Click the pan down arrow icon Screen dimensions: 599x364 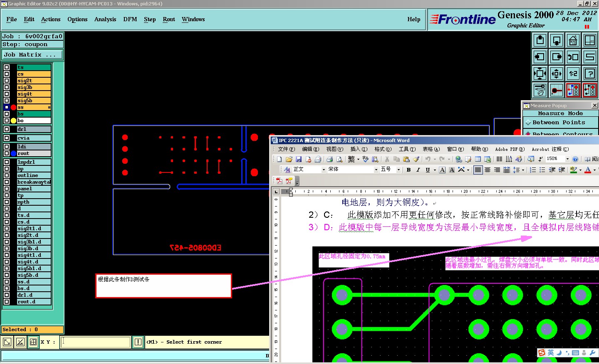[557, 40]
